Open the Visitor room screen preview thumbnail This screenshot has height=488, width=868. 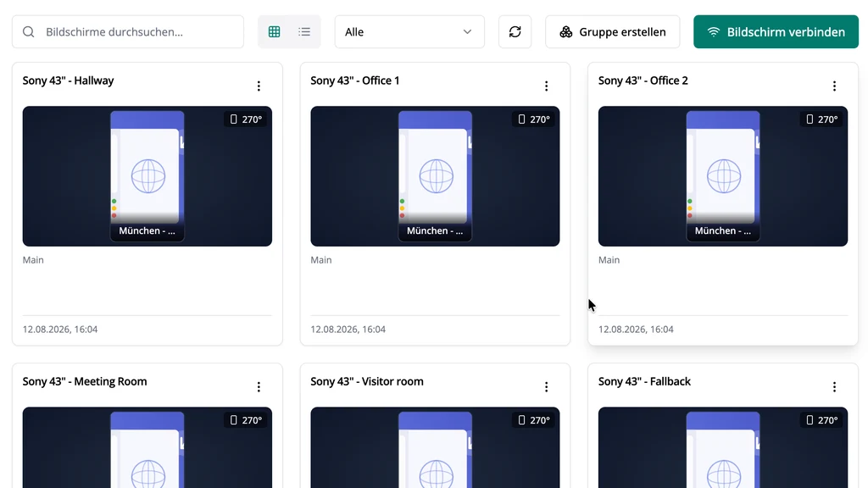(x=435, y=447)
